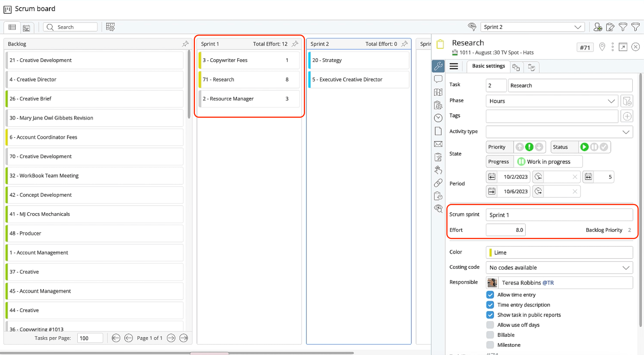Go to the first page of backlog
This screenshot has height=355, width=644.
[116, 338]
